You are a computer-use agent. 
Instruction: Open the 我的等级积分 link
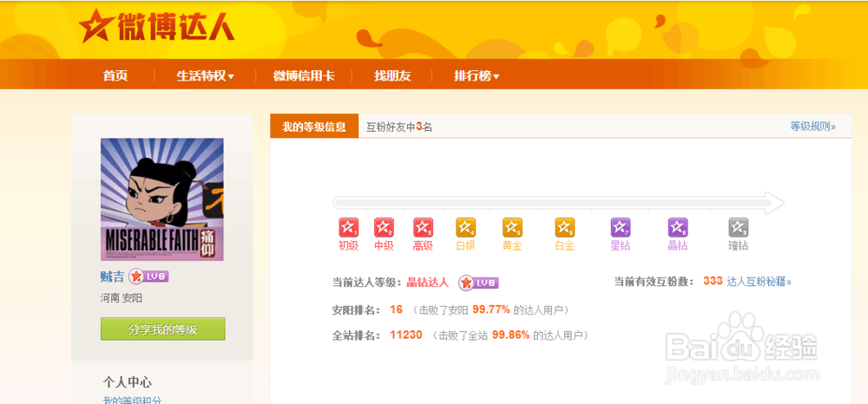132,401
